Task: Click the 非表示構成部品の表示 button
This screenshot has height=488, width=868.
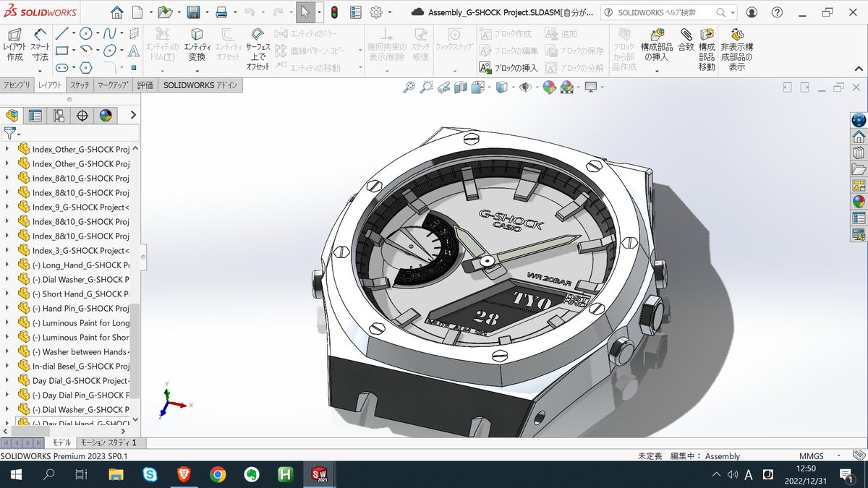Action: 737,49
